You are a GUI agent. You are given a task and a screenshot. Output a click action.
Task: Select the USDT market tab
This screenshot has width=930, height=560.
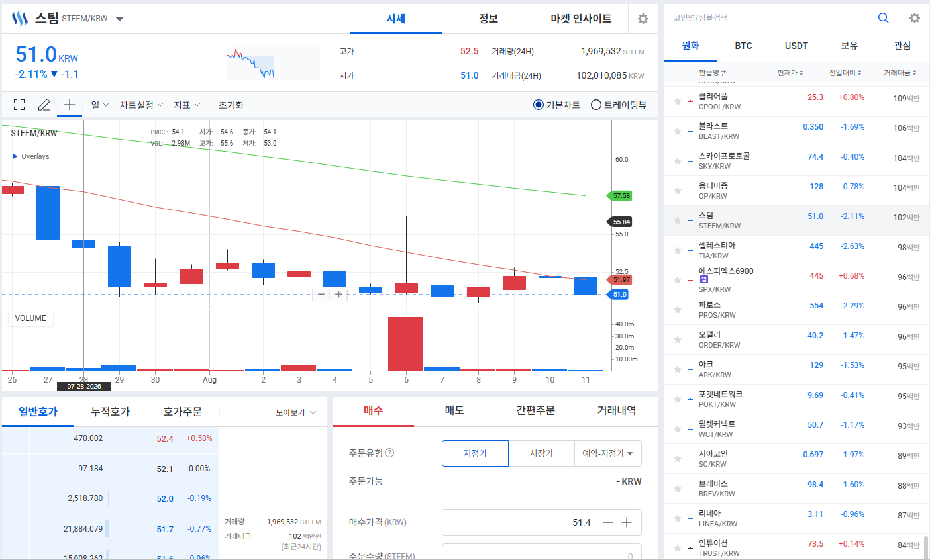797,46
